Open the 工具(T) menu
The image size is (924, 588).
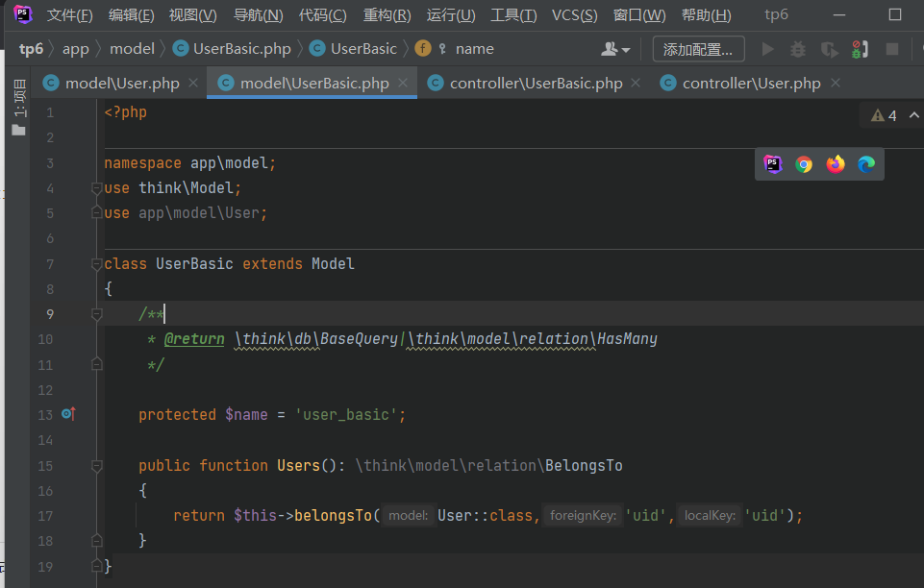point(513,14)
